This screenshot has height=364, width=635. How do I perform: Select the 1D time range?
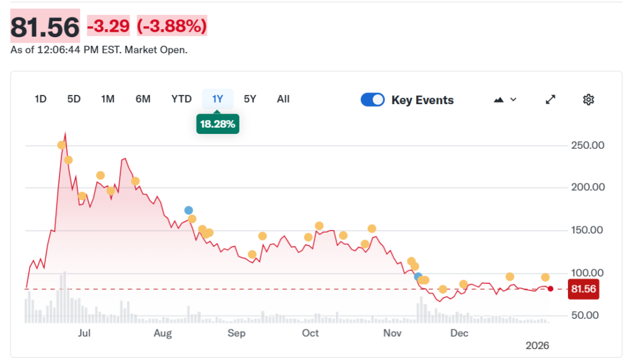coord(40,99)
